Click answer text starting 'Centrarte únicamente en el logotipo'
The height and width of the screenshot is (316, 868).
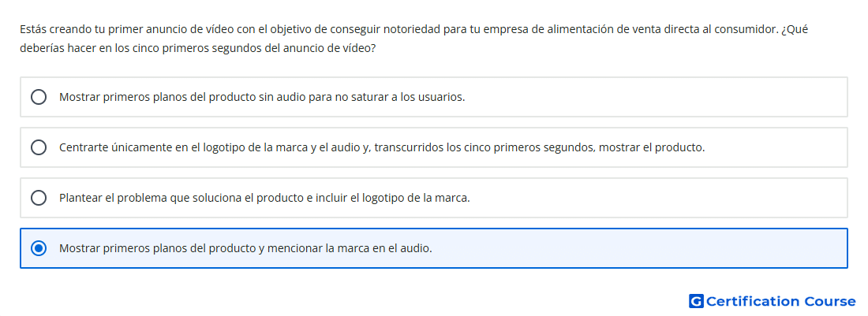click(x=382, y=147)
